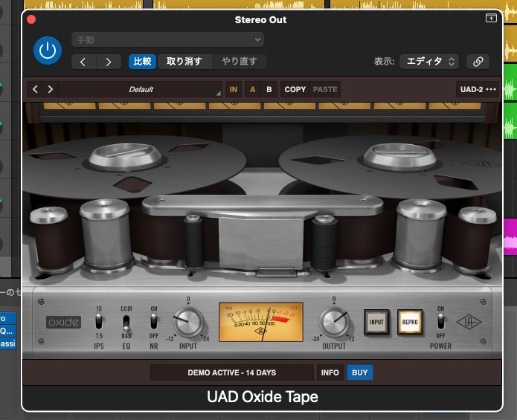Click the oxide logo badge

click(x=64, y=322)
